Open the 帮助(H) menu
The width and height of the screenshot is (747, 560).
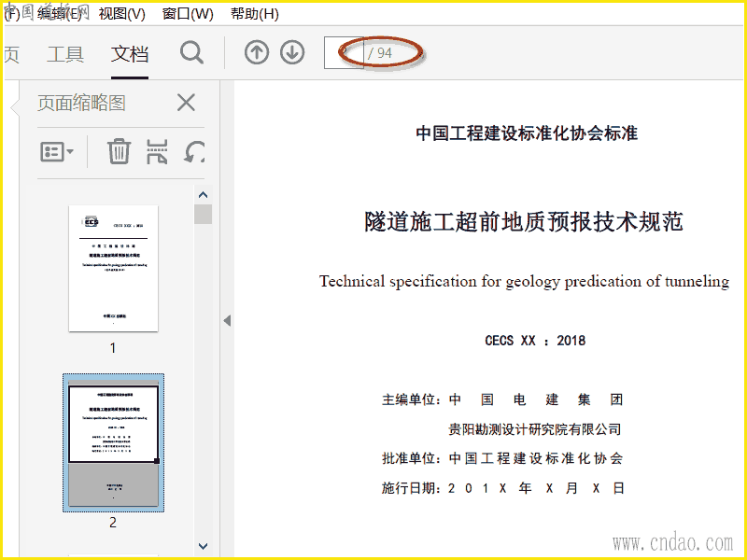click(x=254, y=13)
